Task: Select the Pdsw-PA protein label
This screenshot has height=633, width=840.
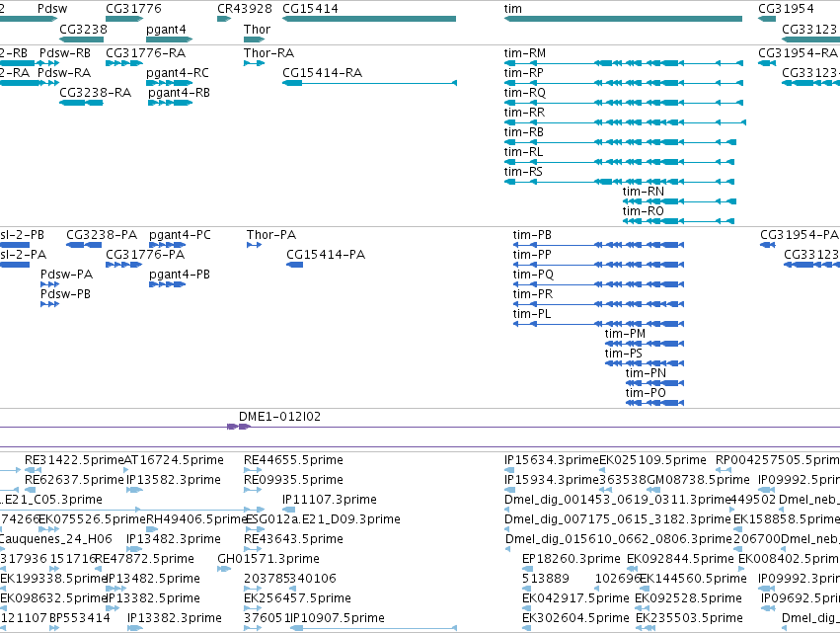Action: [66, 275]
